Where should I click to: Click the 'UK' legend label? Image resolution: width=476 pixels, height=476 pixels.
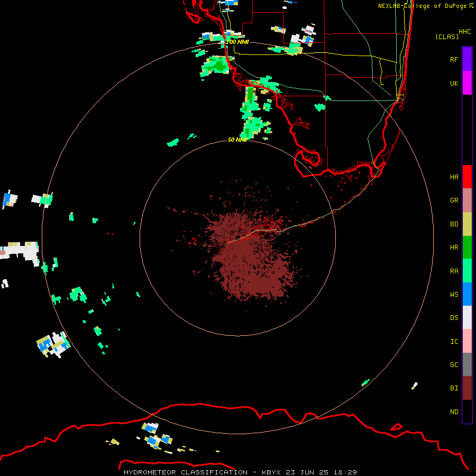tap(454, 83)
